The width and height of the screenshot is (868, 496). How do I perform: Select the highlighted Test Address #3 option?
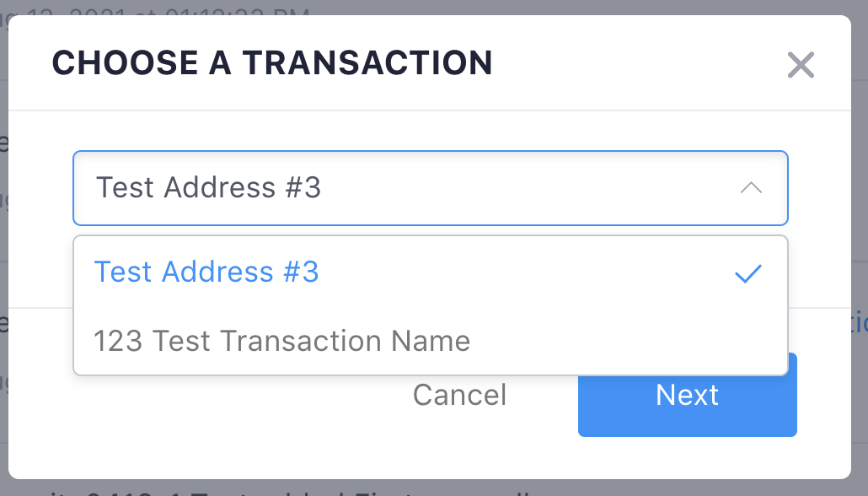point(206,272)
